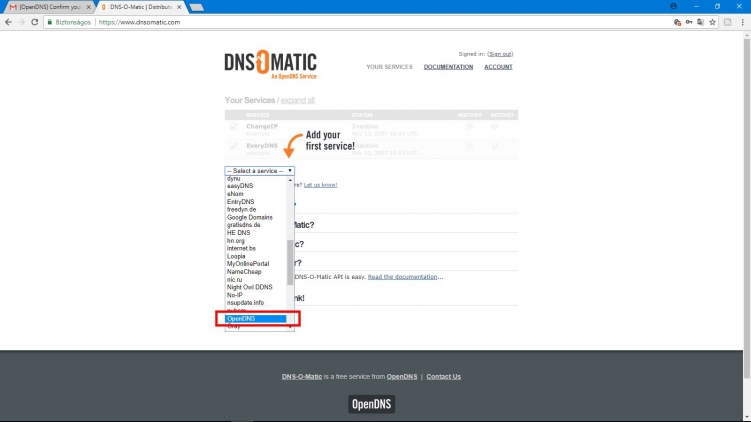Open the Read the documentation link
This screenshot has width=751, height=422.
402,277
